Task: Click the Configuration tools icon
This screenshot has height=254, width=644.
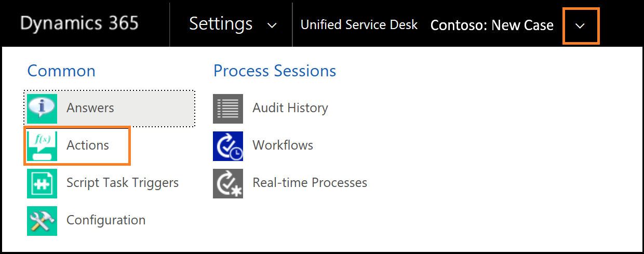Action: pyautogui.click(x=42, y=221)
